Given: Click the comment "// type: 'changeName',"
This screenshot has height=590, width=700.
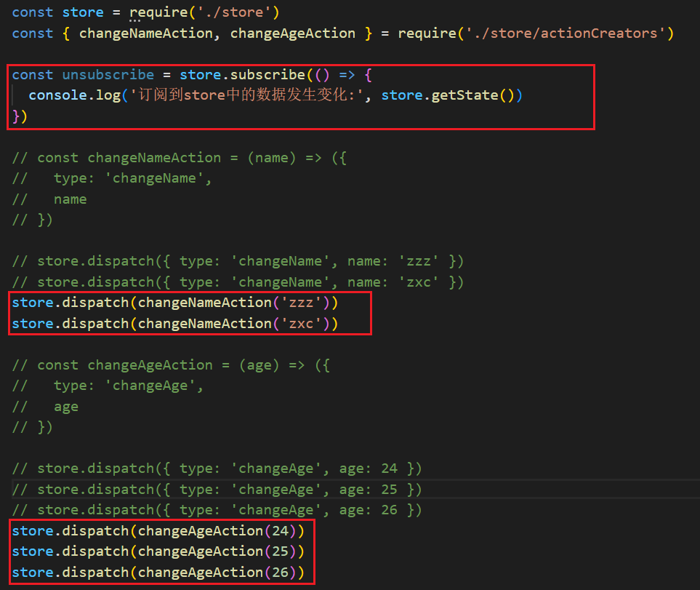Looking at the screenshot, I should coord(112,178).
